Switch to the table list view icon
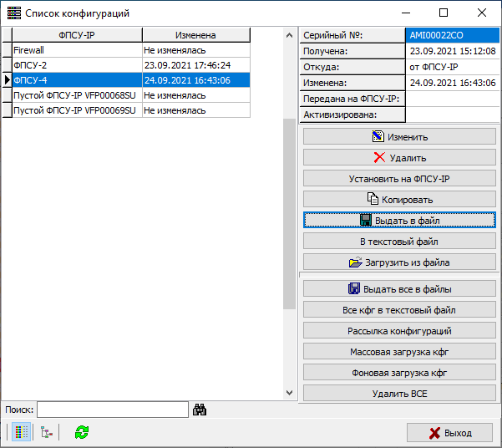Image resolution: width=502 pixels, height=448 pixels. [x=23, y=432]
